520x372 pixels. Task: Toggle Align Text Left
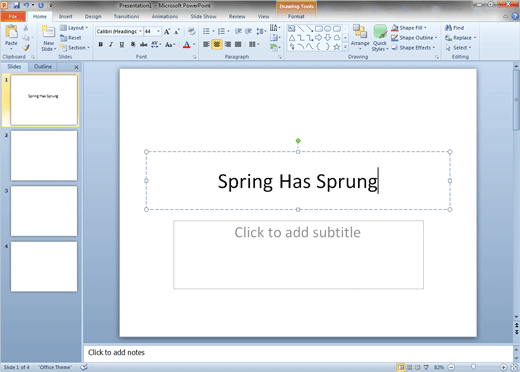(206, 44)
